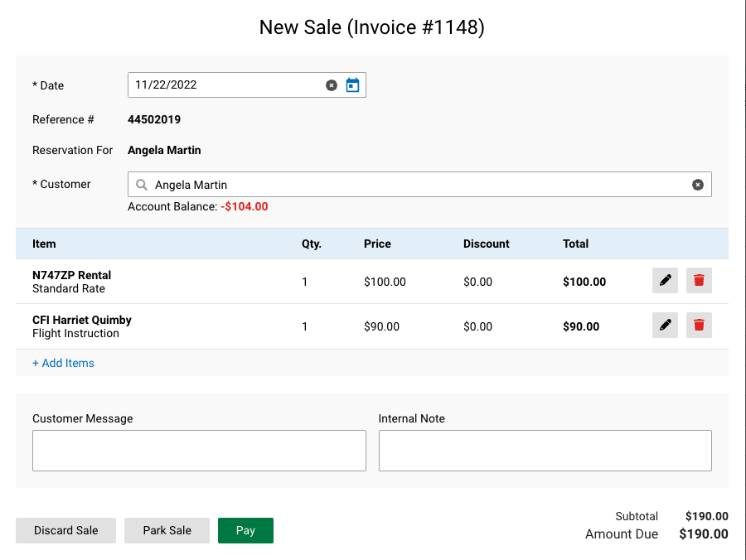Viewport: 746px width, 560px height.
Task: Click the $0.00 discount on N747ZP Rental
Action: click(477, 282)
